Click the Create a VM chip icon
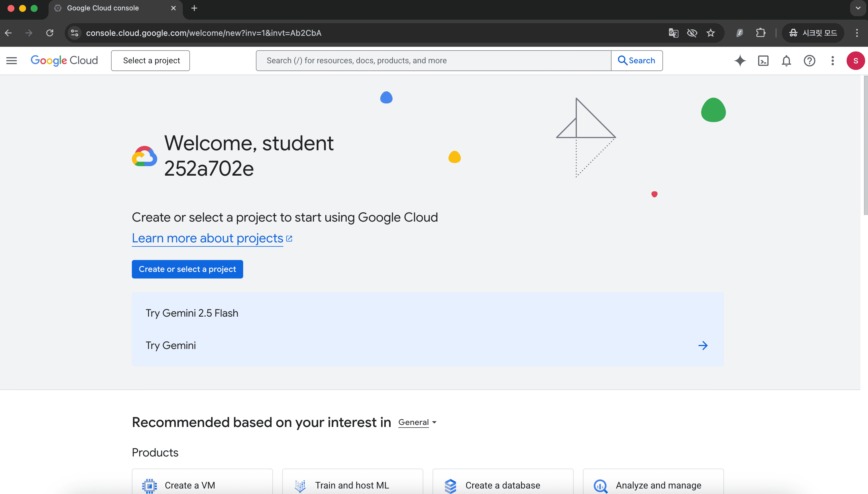Viewport: 868px width, 494px height. tap(149, 486)
